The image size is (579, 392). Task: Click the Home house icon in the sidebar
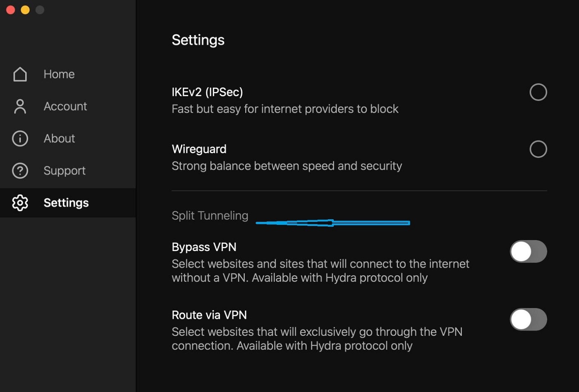20,74
